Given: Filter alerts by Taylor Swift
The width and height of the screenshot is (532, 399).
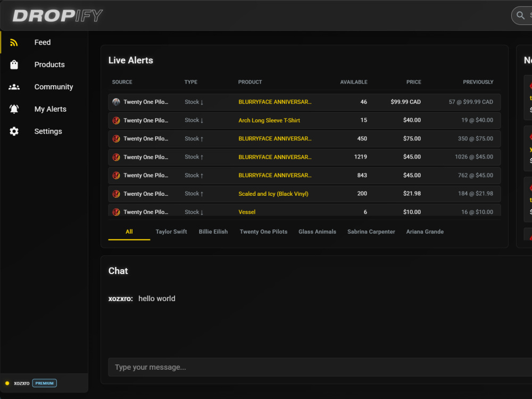Looking at the screenshot, I should coord(171,232).
